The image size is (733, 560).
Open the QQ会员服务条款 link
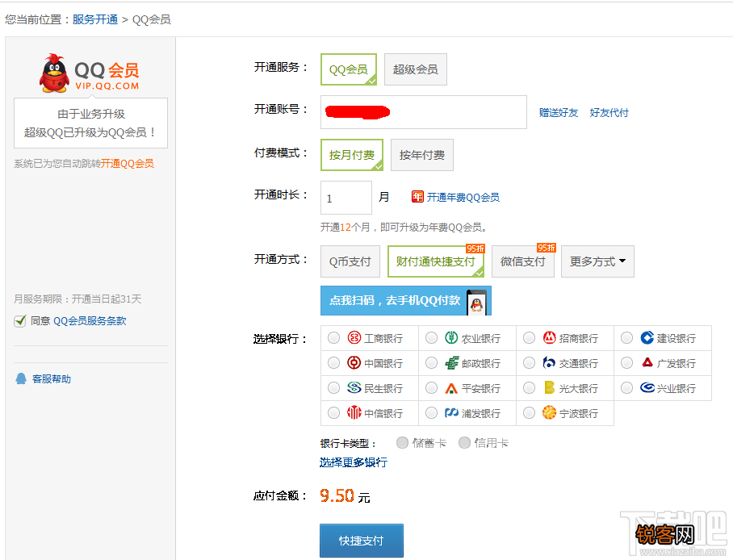click(90, 321)
